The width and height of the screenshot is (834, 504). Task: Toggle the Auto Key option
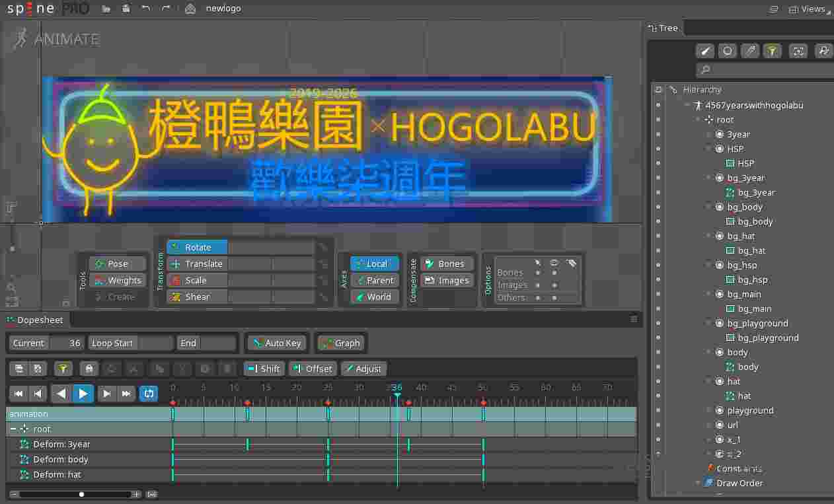click(x=276, y=343)
